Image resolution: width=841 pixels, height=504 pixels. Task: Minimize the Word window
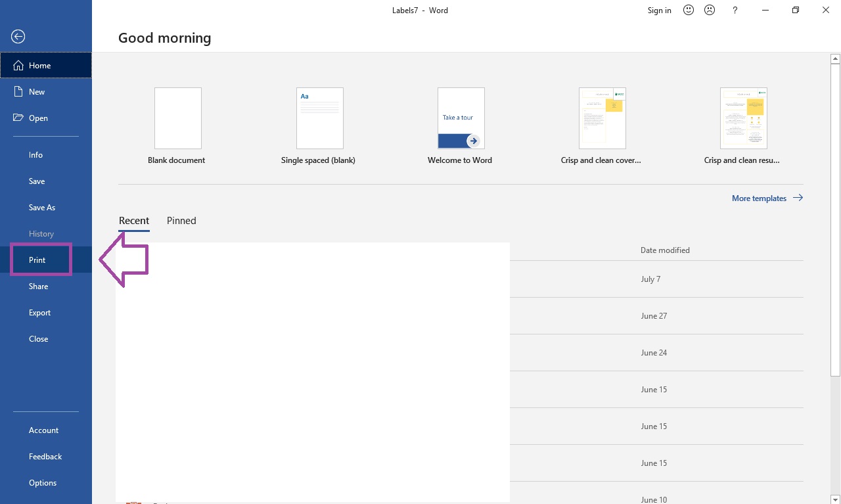click(x=765, y=10)
